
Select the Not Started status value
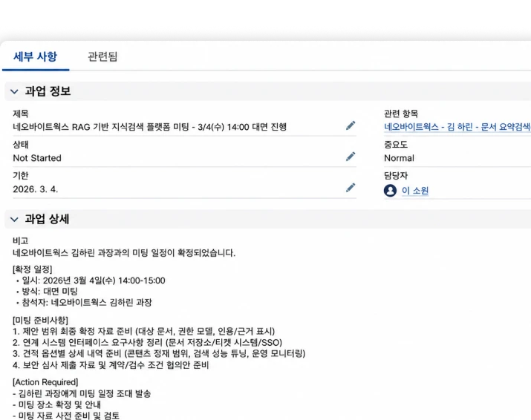coord(37,158)
